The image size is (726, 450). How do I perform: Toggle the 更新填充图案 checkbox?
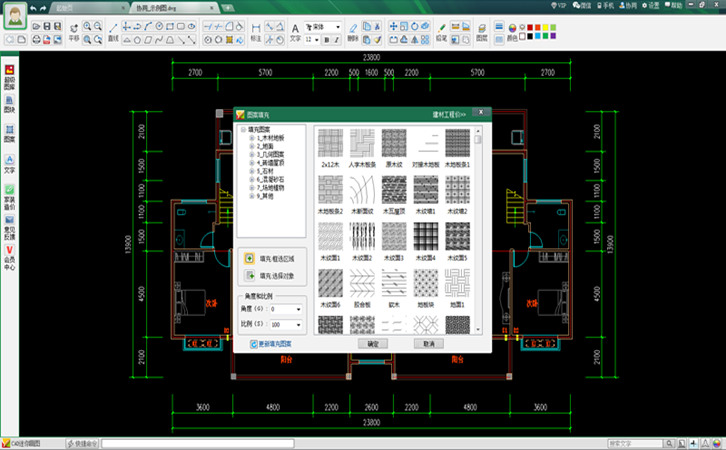point(253,343)
